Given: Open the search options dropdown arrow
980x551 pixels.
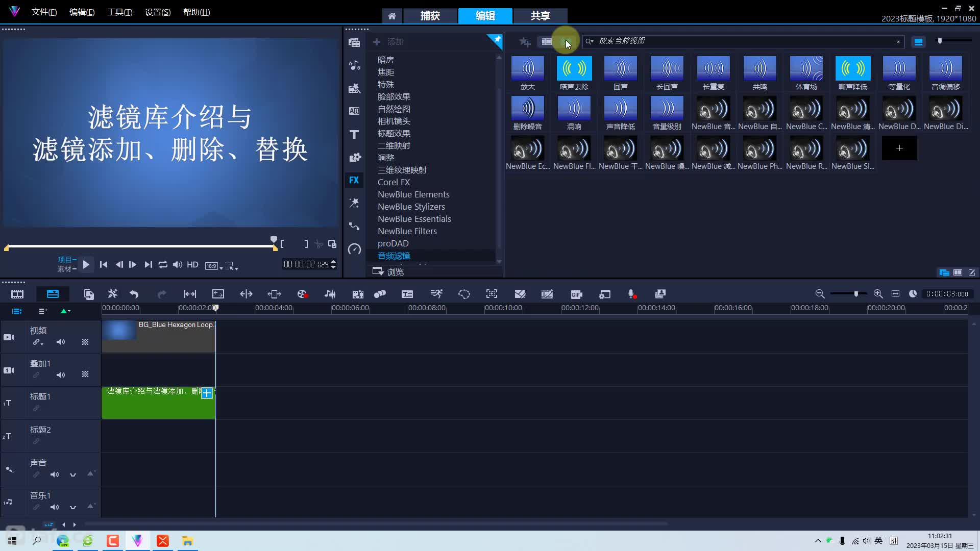Looking at the screenshot, I should point(590,41).
